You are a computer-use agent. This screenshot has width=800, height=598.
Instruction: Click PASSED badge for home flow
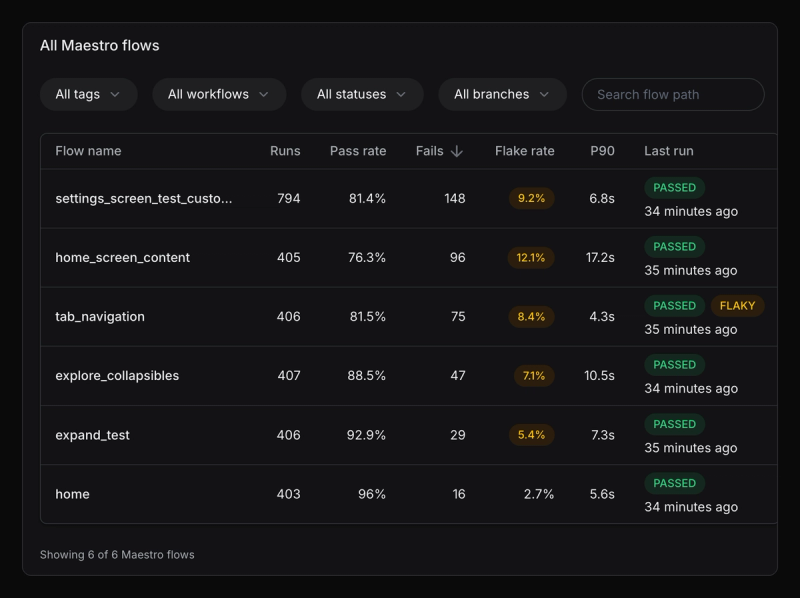(x=674, y=483)
